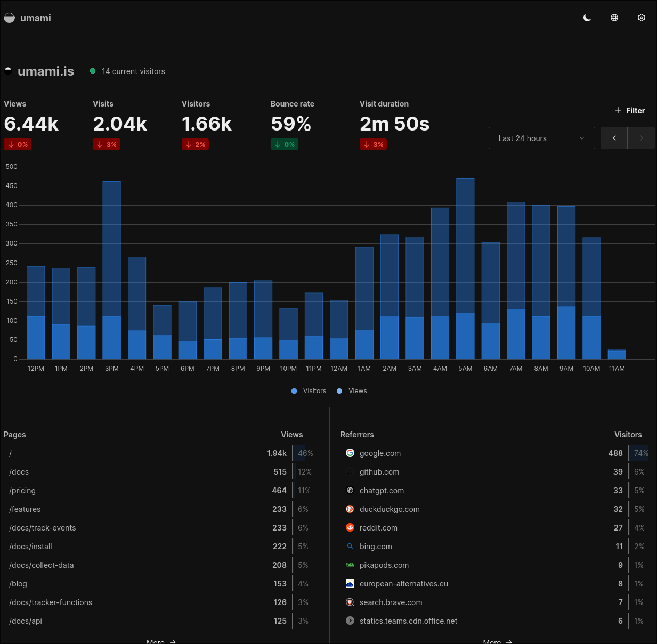Screen dimensions: 657x644
Task: Open settings with the gear icon
Action: (642, 18)
